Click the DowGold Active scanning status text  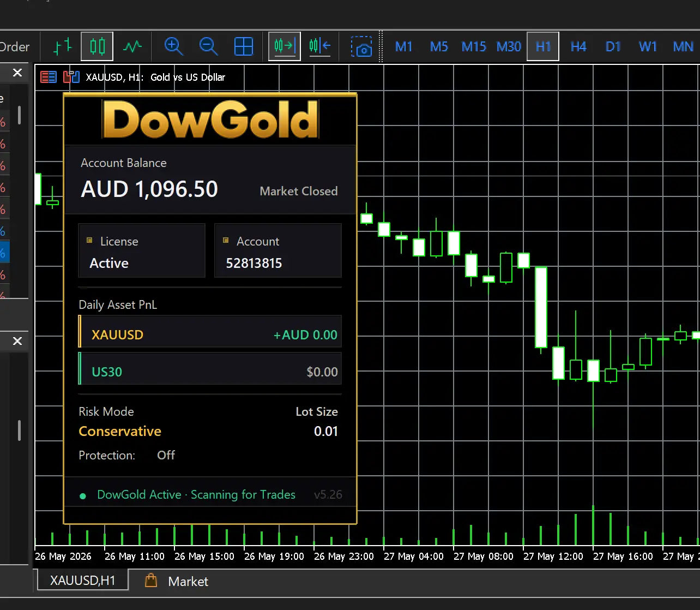click(196, 494)
